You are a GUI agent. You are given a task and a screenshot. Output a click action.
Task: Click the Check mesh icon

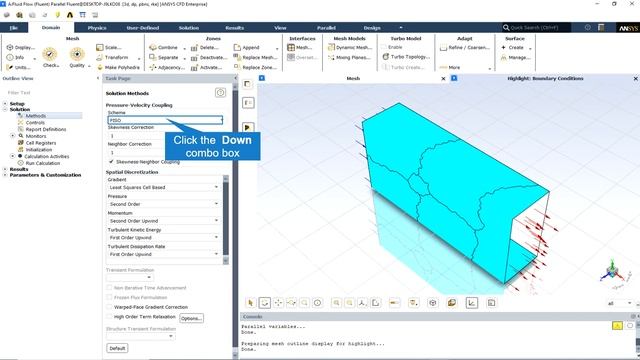(x=50, y=54)
